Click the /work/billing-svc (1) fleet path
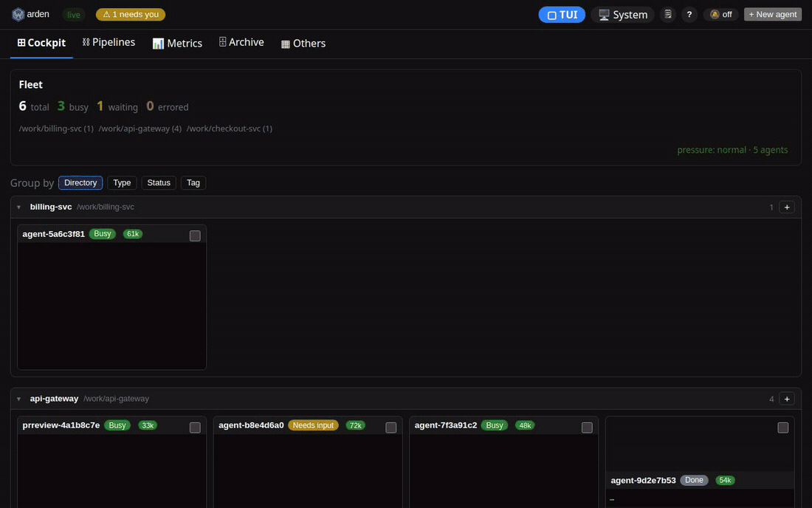Screen dimensions: 812x508 tap(56, 128)
